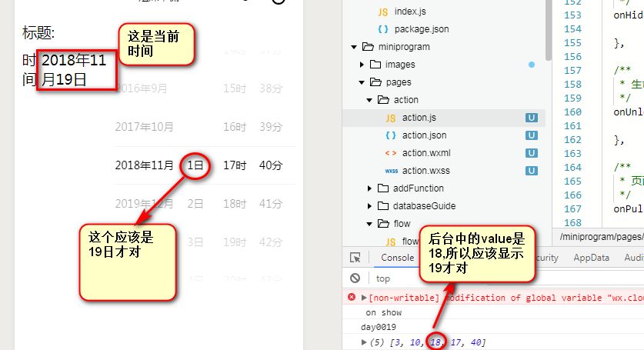This screenshot has width=644, height=350.
Task: Click the red error icon in console
Action: click(x=352, y=297)
